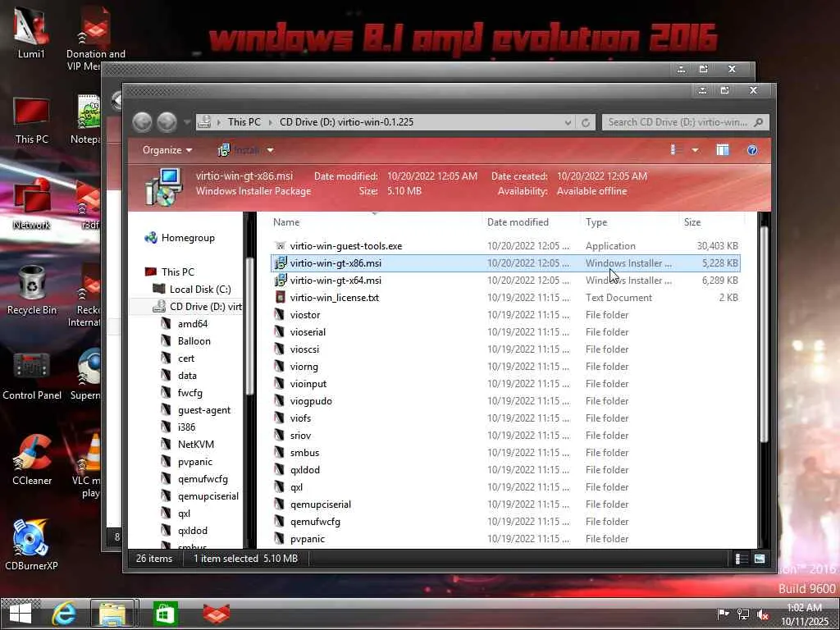Click the muted volume tray icon
The width and height of the screenshot is (840, 630).
[x=763, y=614]
